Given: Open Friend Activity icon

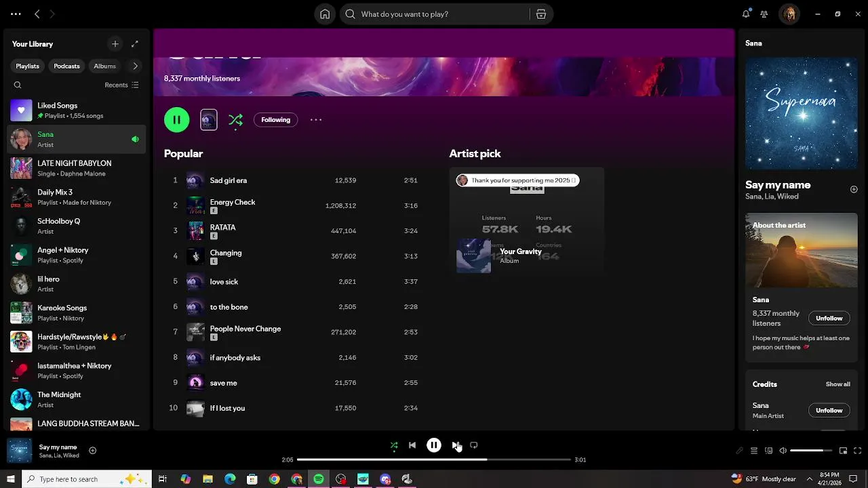Looking at the screenshot, I should [x=764, y=14].
